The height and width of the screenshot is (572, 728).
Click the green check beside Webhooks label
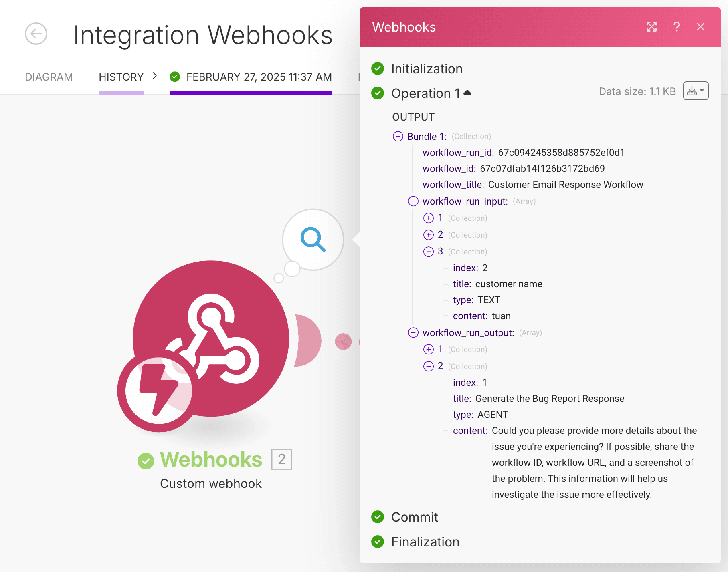[146, 461]
